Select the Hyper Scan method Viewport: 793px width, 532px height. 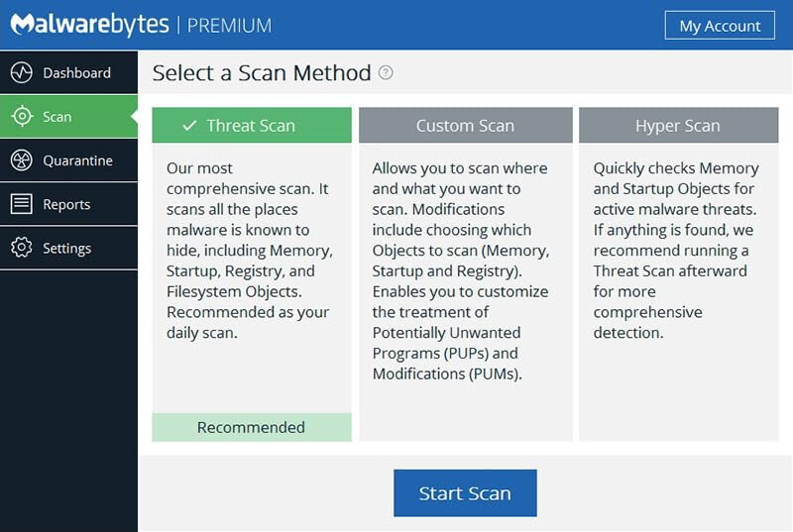(678, 126)
